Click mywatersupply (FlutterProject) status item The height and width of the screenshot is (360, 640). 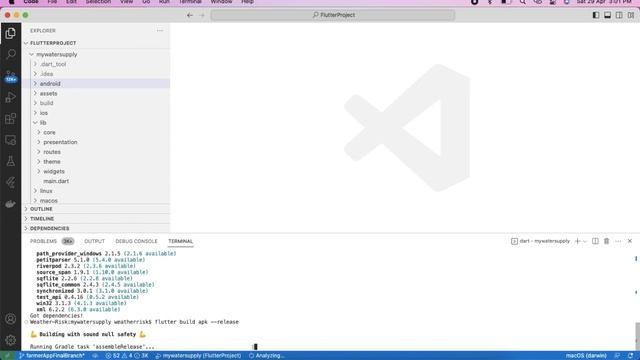tap(198, 356)
